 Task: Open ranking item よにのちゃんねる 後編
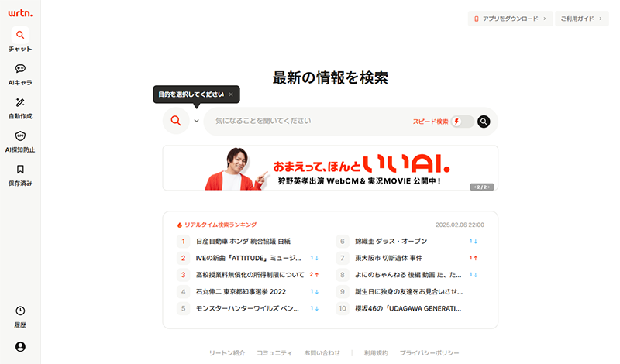pyautogui.click(x=408, y=275)
